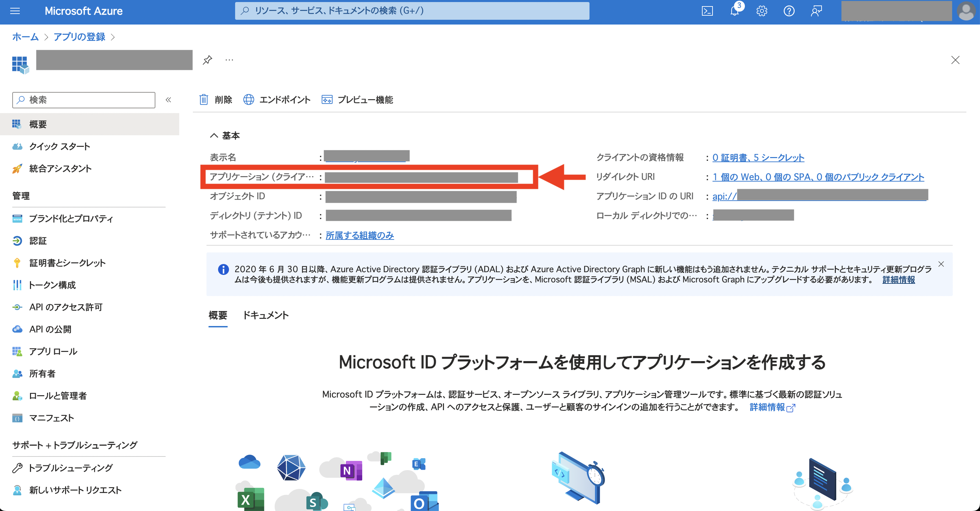Click the ディレクトリ (テナント) ID label

(256, 216)
